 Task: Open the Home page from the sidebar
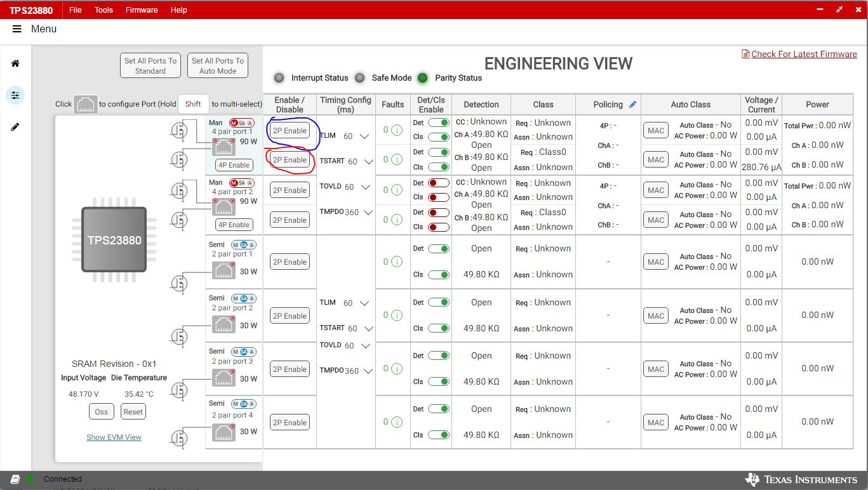click(15, 63)
